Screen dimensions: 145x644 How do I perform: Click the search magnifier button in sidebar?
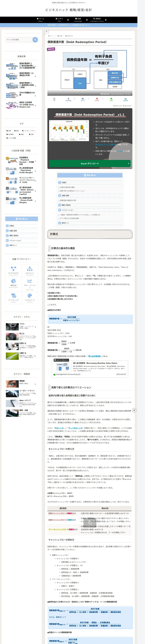coord(35,39)
